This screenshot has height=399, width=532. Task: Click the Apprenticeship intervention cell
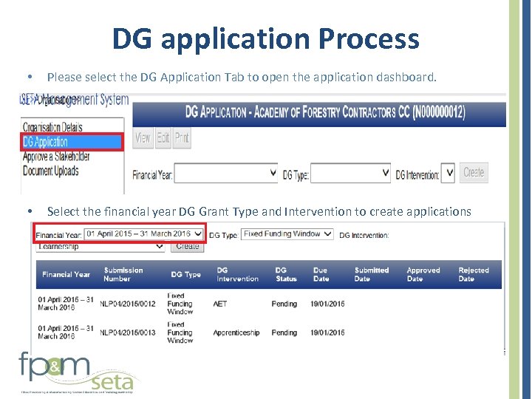236,332
